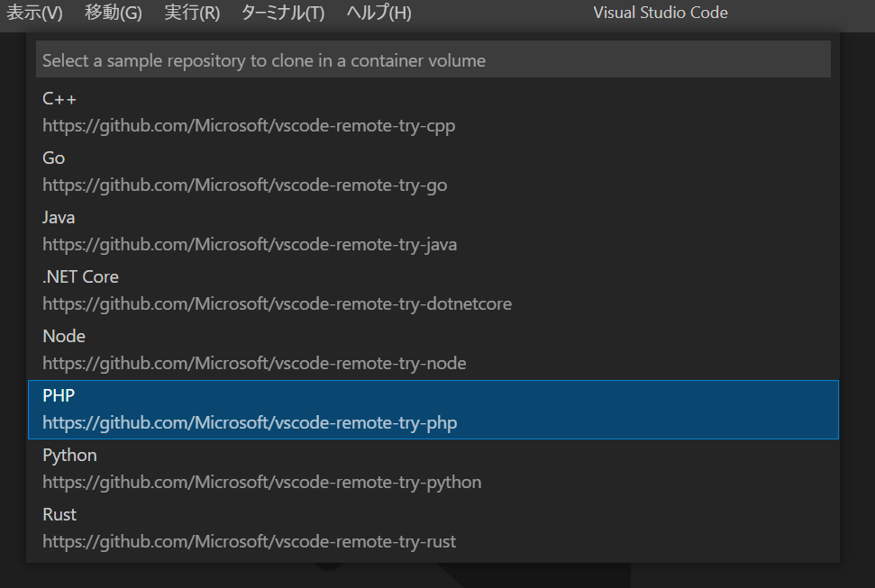Click the vscode-remote-try-dotnetcore URL

coord(278,304)
